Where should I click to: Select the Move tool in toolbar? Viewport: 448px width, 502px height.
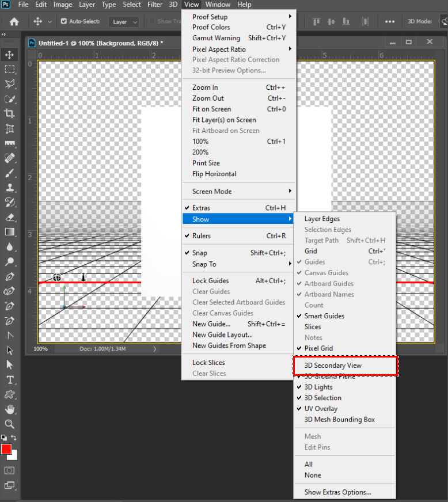[10, 55]
